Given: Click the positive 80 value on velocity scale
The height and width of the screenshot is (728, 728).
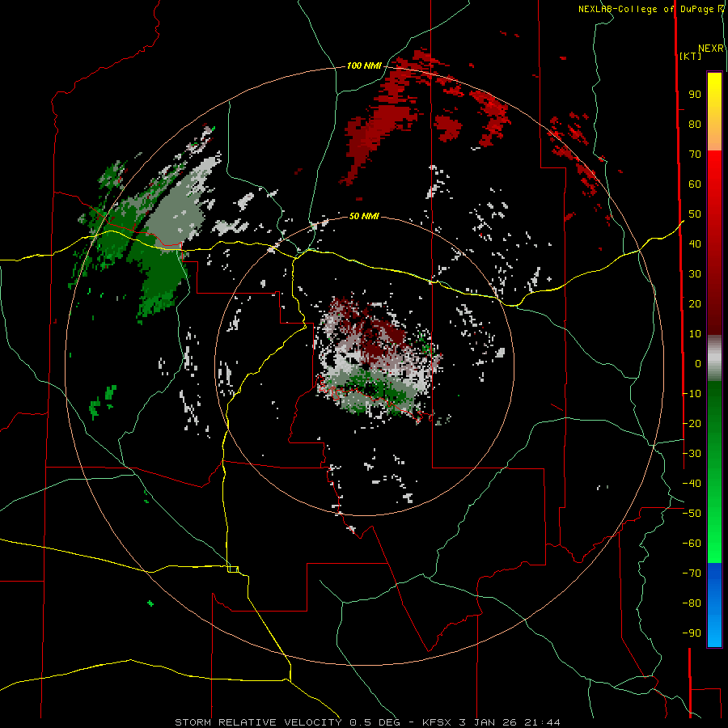Looking at the screenshot, I should click(695, 124).
